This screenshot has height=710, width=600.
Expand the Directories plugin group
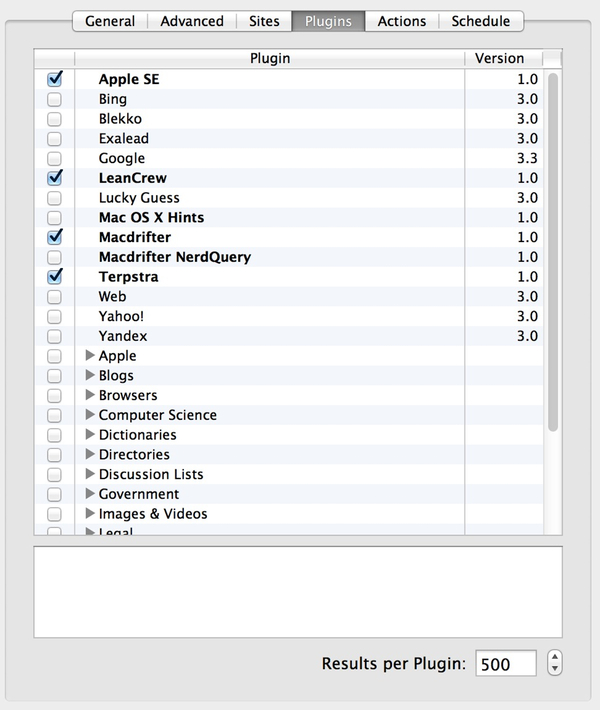[x=90, y=454]
